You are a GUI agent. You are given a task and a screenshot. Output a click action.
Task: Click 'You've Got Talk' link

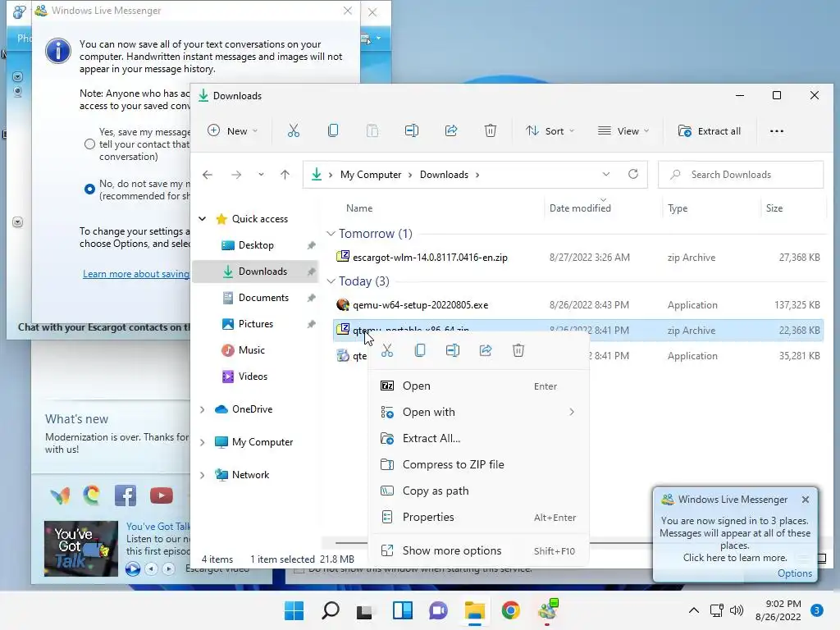point(158,527)
